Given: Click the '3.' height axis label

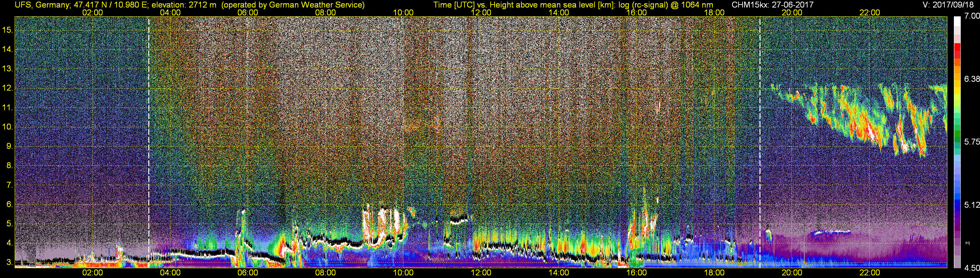Looking at the screenshot, I should coord(9,262).
